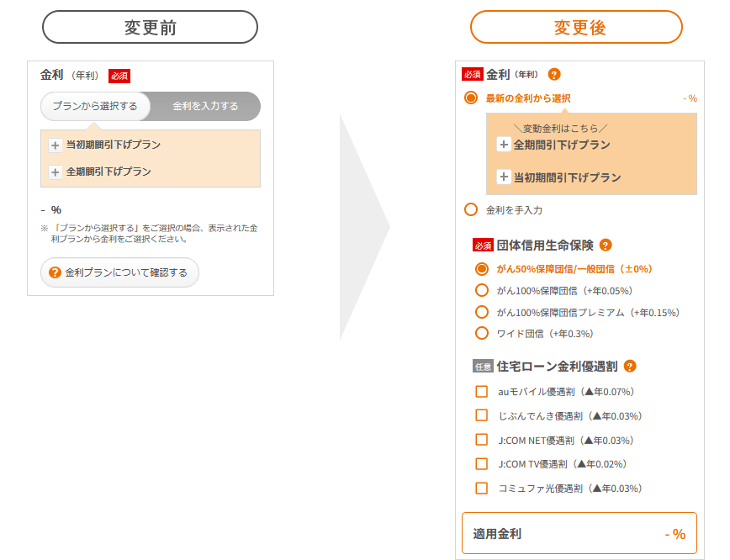Switch to プランから選択する tab
This screenshot has width=730, height=560.
tap(95, 107)
